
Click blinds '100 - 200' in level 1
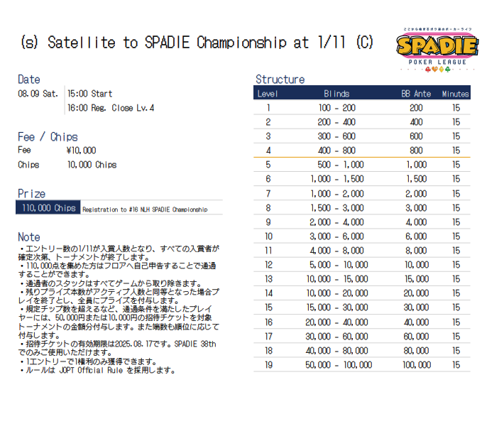337,108
